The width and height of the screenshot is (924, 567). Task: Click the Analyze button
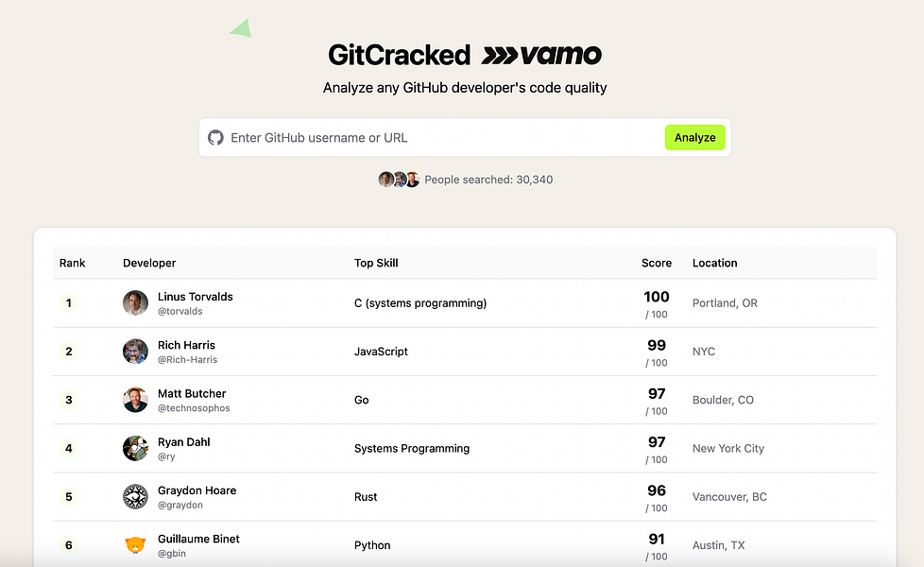[x=694, y=137]
